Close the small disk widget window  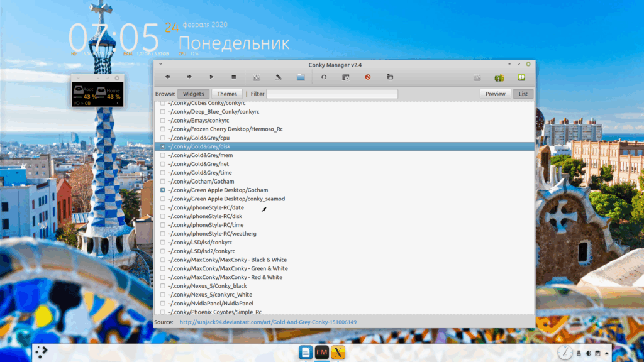pos(117,78)
